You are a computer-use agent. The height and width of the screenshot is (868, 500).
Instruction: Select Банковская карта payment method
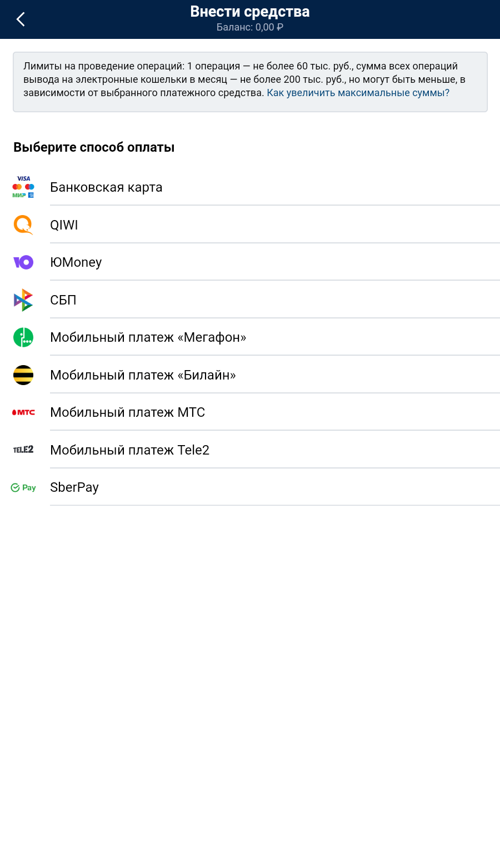pos(106,187)
